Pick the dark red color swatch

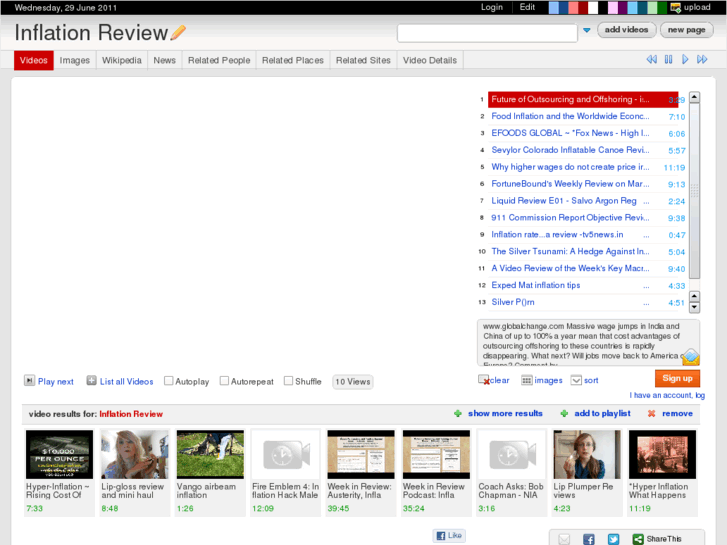pos(583,7)
